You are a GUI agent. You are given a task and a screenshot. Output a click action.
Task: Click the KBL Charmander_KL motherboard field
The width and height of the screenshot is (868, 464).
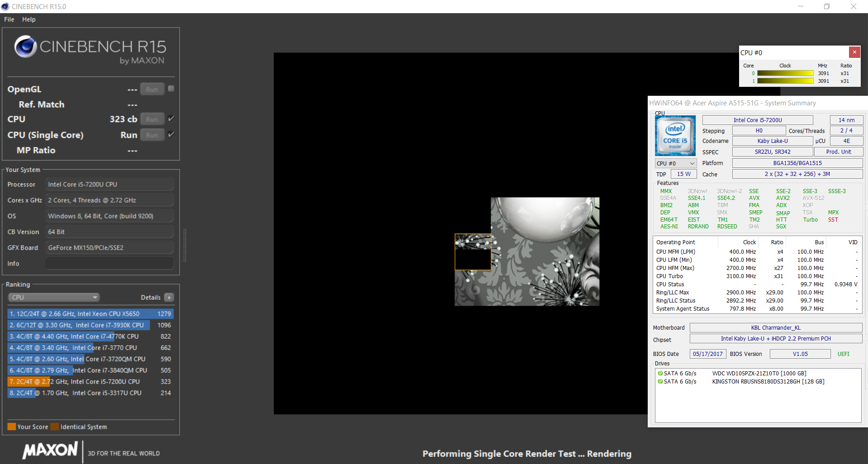pyautogui.click(x=776, y=327)
